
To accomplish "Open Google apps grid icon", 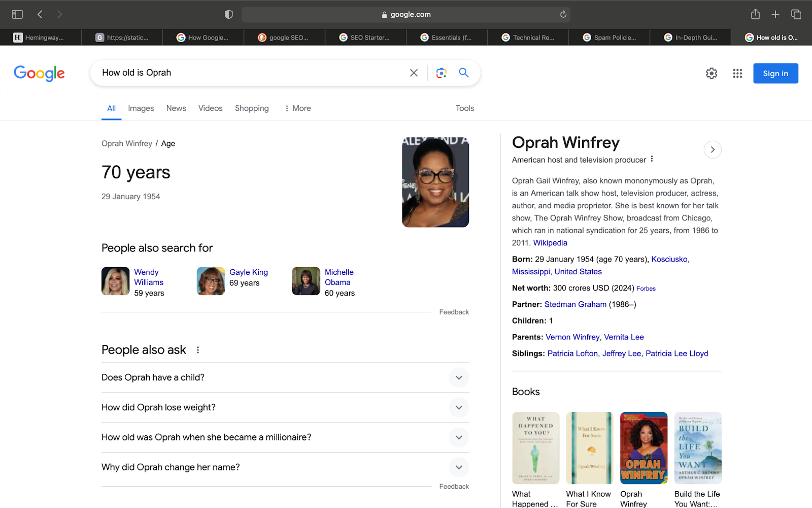I will [737, 73].
